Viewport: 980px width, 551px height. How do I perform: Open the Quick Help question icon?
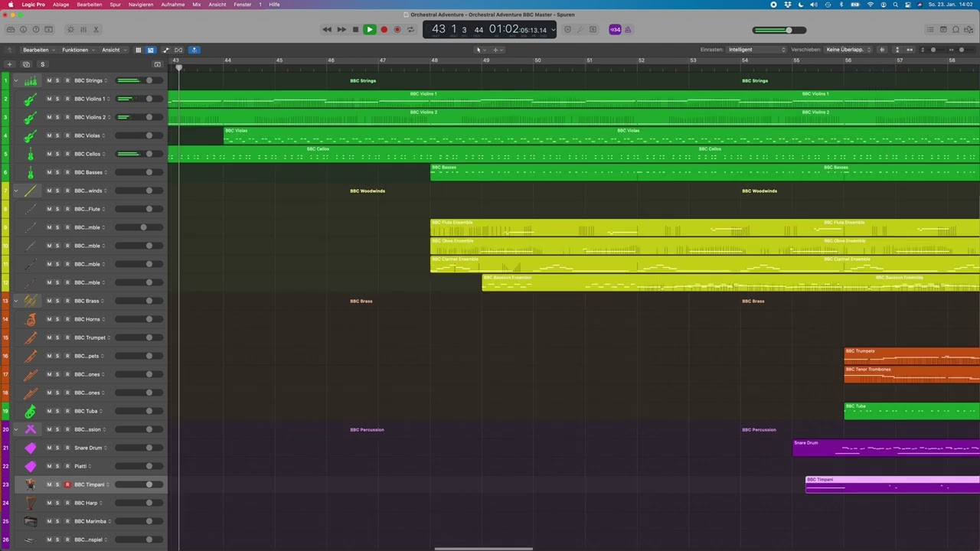(35, 30)
